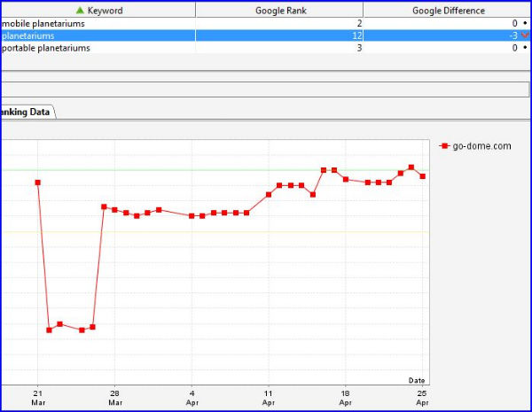The width and height of the screenshot is (532, 412).
Task: Click the go-dome.com legend entry
Action: coord(475,146)
